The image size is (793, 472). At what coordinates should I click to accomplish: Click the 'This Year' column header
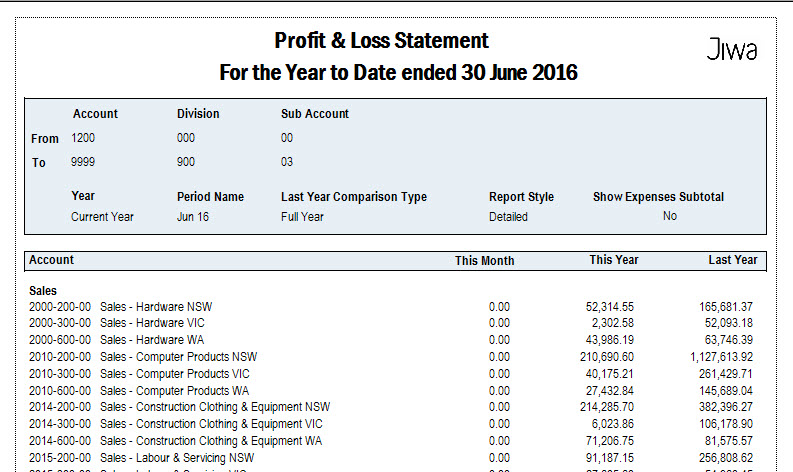coord(614,260)
